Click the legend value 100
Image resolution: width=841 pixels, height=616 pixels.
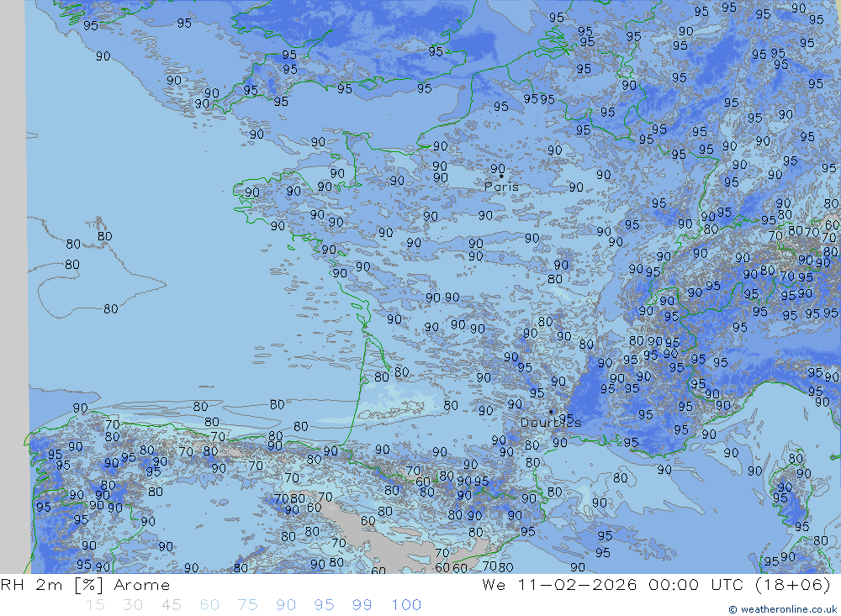click(406, 605)
